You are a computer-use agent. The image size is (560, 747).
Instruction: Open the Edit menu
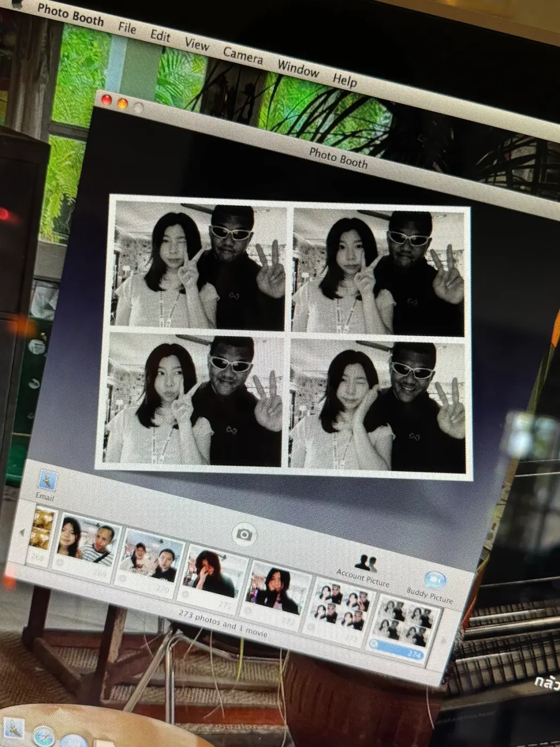coord(160,36)
